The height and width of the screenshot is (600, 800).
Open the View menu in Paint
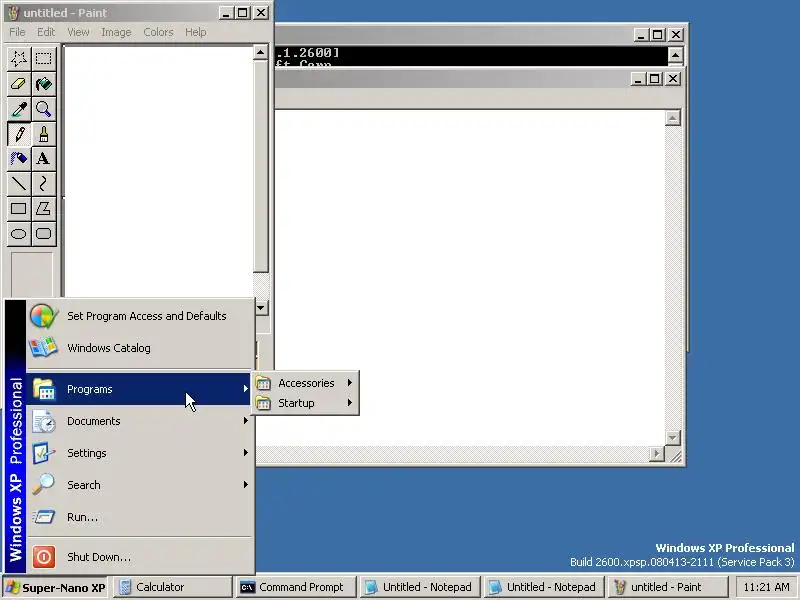pyautogui.click(x=78, y=32)
